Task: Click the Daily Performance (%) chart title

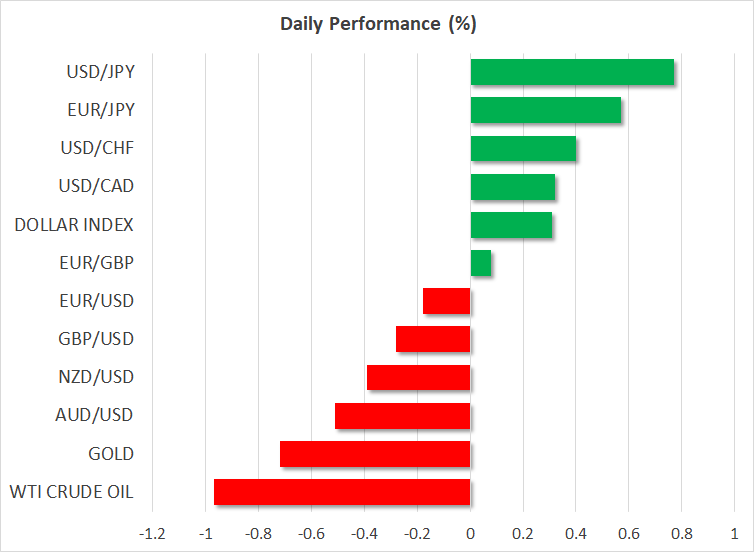Action: [376, 22]
